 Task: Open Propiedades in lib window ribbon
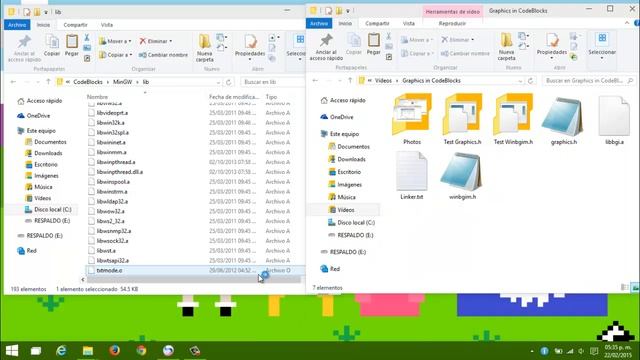click(x=250, y=47)
